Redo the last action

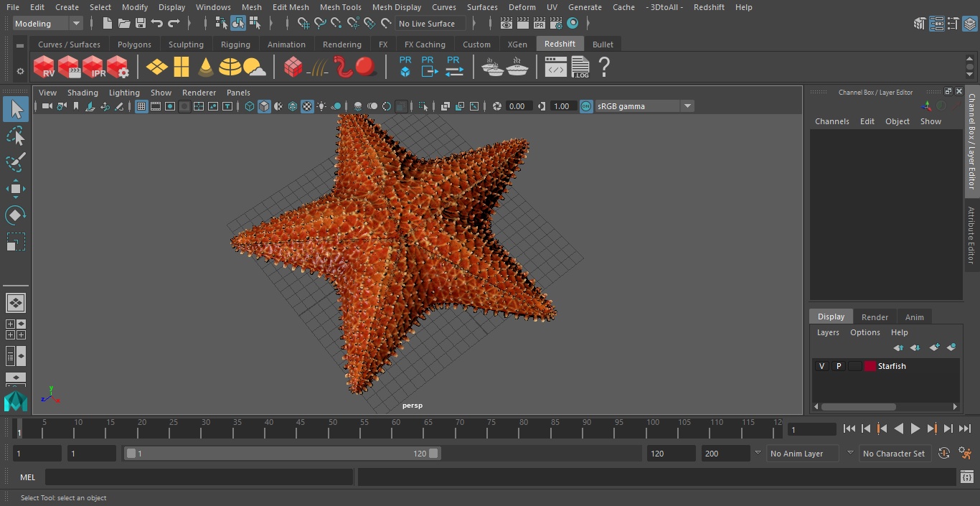point(174,24)
